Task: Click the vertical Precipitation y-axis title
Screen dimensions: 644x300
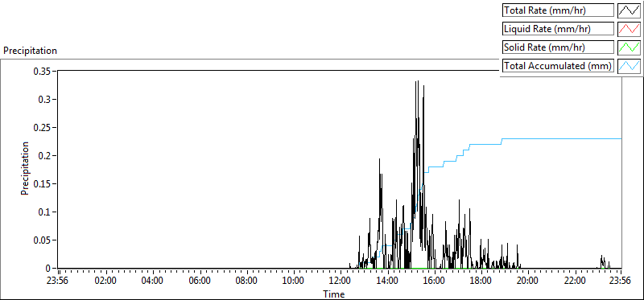Action: (x=25, y=169)
